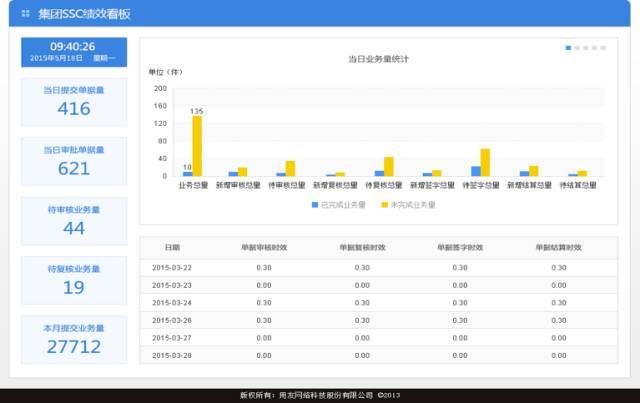Click the 集团SSC绩效看板 header title

(84, 14)
